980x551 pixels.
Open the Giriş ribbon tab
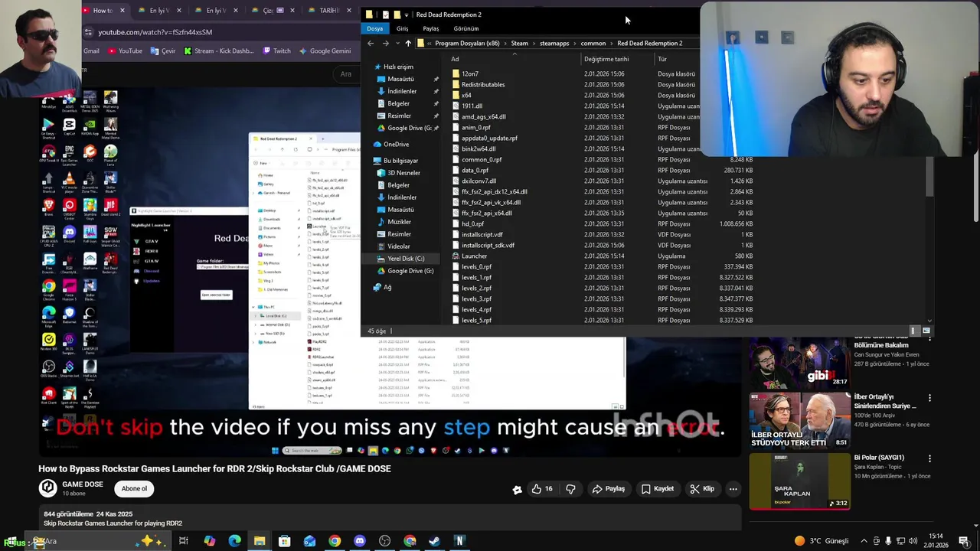(402, 28)
